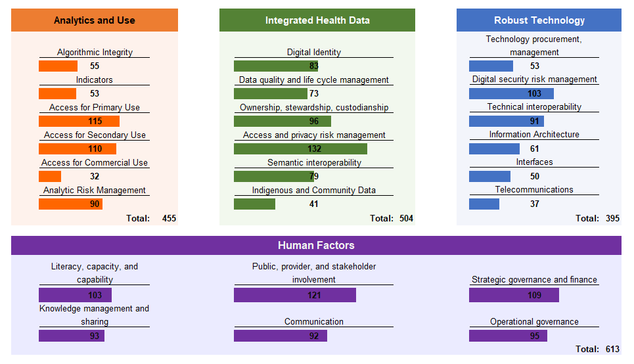Select the Access for Primary Use bar

[79, 122]
